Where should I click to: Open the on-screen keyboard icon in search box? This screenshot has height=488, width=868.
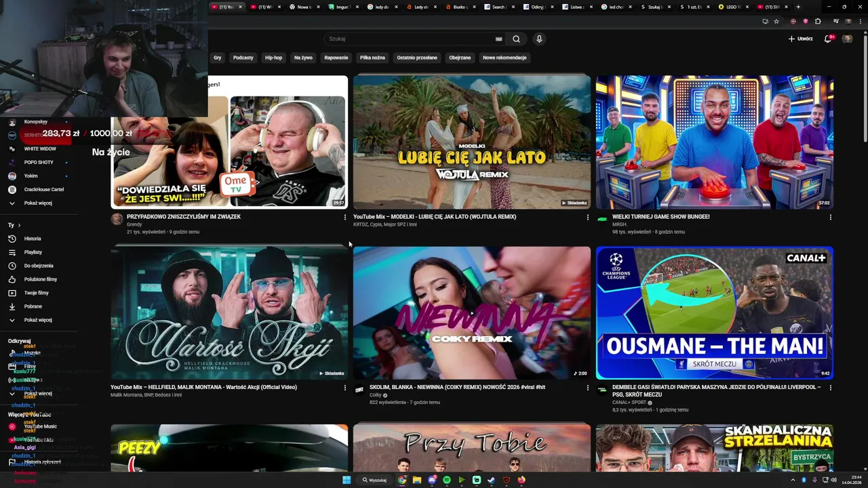499,39
